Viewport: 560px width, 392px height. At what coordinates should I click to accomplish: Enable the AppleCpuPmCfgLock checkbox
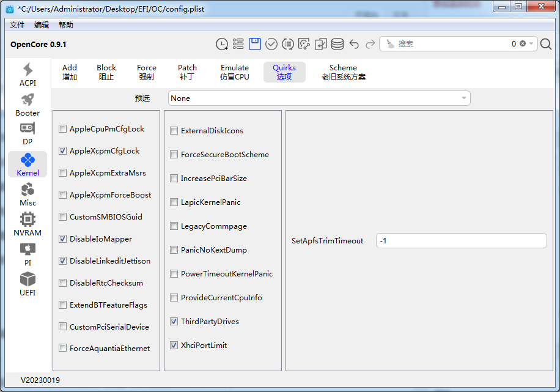click(x=63, y=129)
